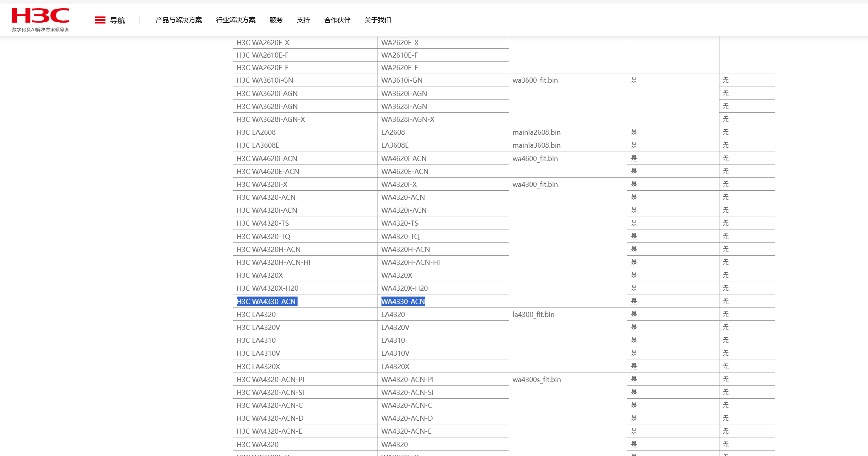Click the highlighted WA4330-ACN model cell
This screenshot has width=868, height=456.
(x=403, y=301)
